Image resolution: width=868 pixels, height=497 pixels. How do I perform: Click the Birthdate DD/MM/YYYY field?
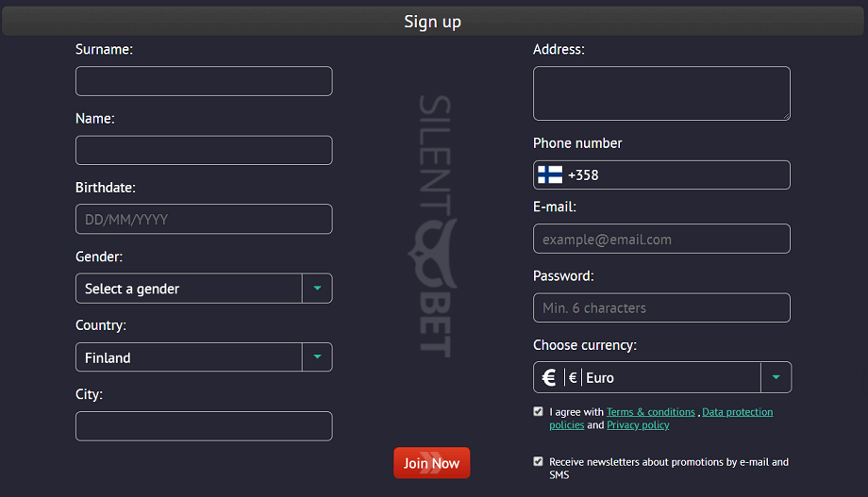(204, 219)
